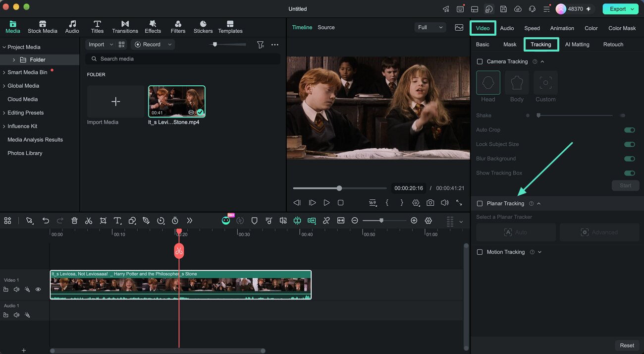Click the Import Media tile

click(115, 102)
